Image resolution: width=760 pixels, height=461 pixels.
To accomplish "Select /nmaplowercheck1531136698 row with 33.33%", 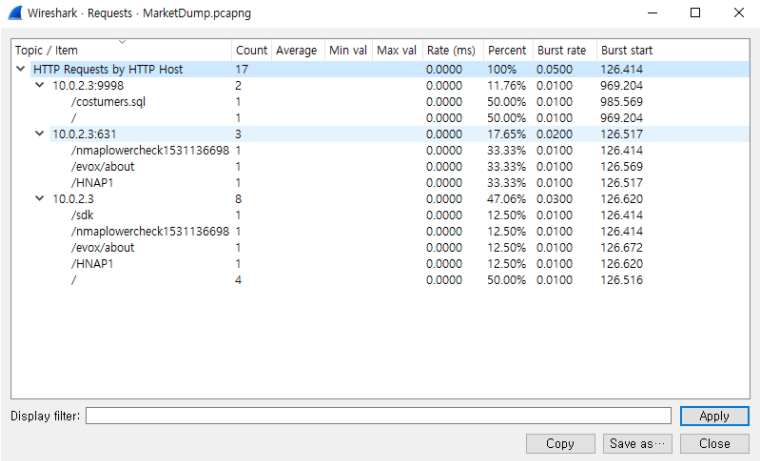I will [x=380, y=150].
